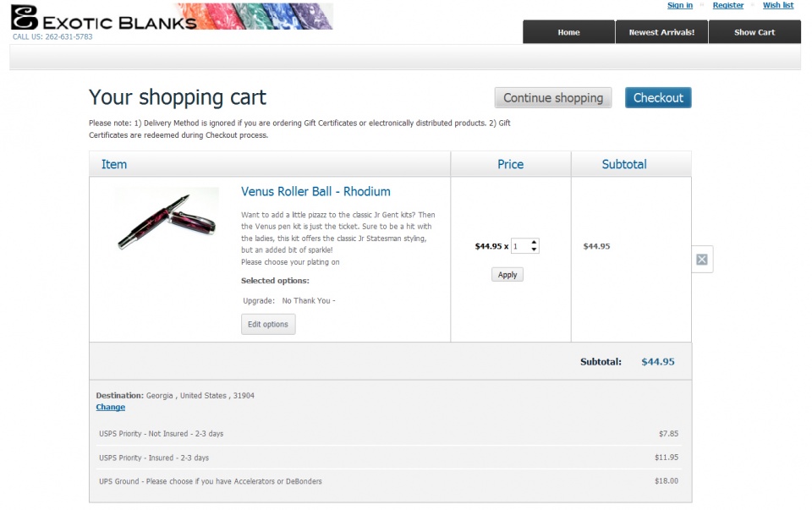Screen dimensions: 812x510
Task: Click the Venus Roller Ball pen thumbnail
Action: coord(167,220)
